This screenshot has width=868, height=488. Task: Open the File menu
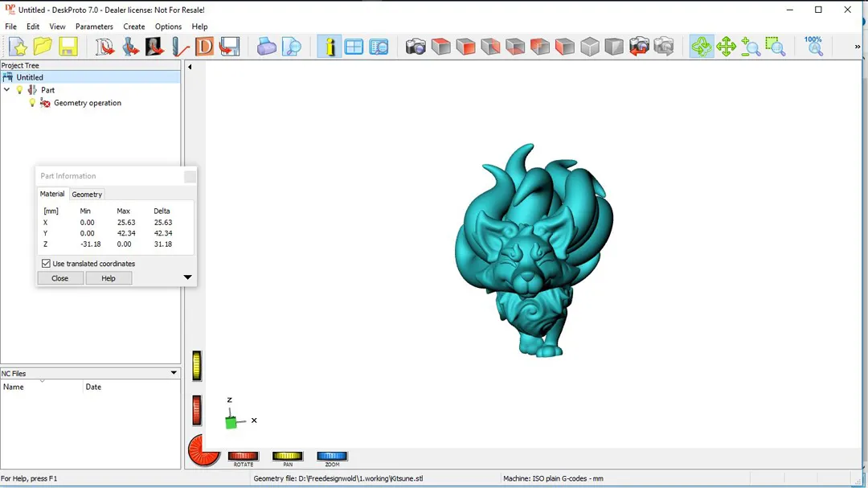(x=10, y=27)
